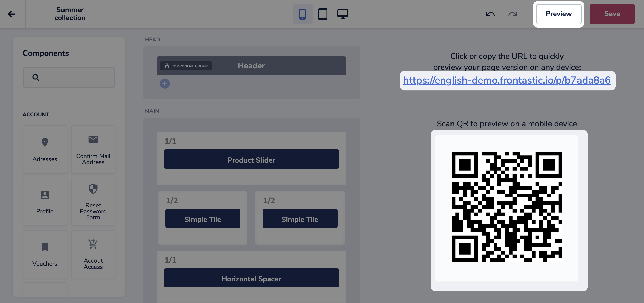Switch to tablet viewport icon
Screen dimensions: 644x303
(x=323, y=14)
